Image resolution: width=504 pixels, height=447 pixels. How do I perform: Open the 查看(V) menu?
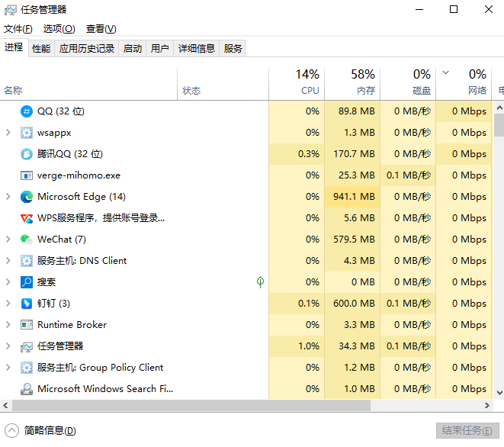[x=101, y=29]
